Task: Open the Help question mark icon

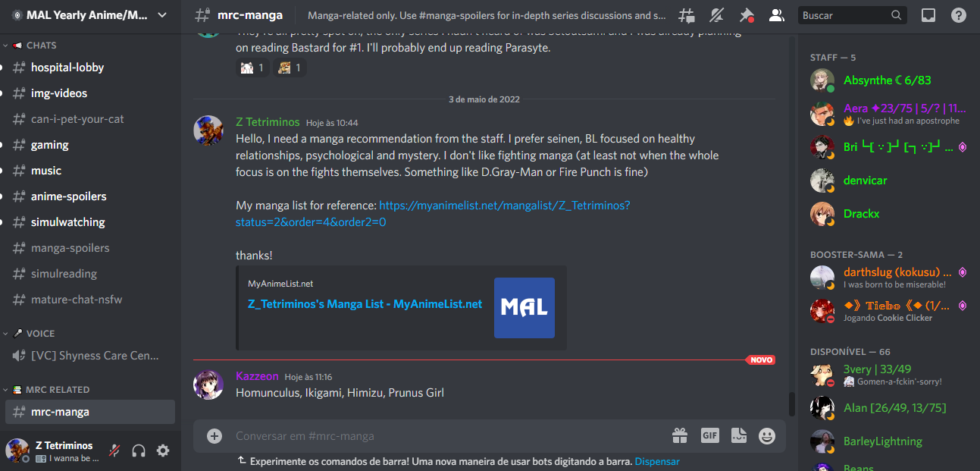Action: [x=958, y=15]
